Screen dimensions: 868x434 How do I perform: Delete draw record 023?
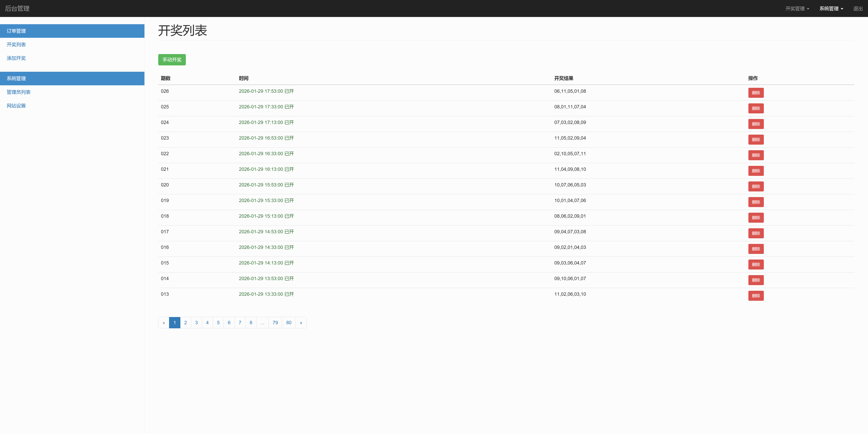coord(756,140)
